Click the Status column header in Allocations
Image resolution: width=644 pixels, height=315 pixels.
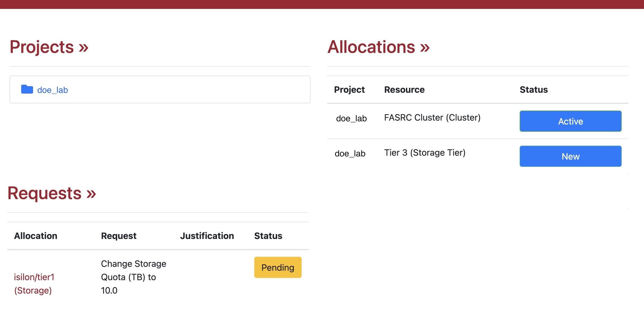pyautogui.click(x=534, y=90)
